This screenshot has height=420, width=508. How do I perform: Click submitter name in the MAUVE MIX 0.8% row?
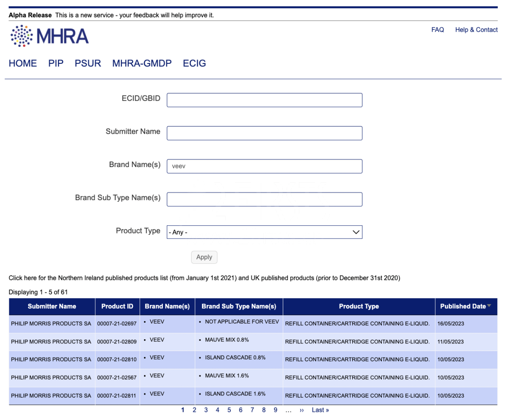click(x=51, y=341)
